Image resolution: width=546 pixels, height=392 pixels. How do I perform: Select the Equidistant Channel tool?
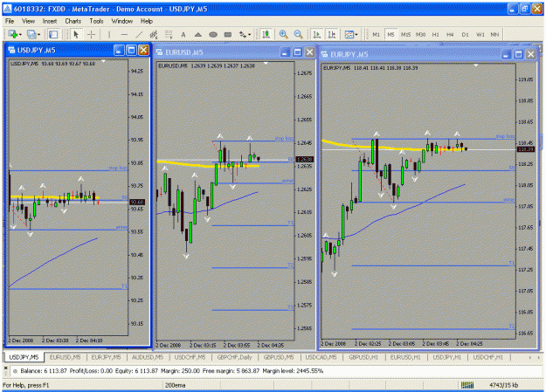tap(154, 34)
